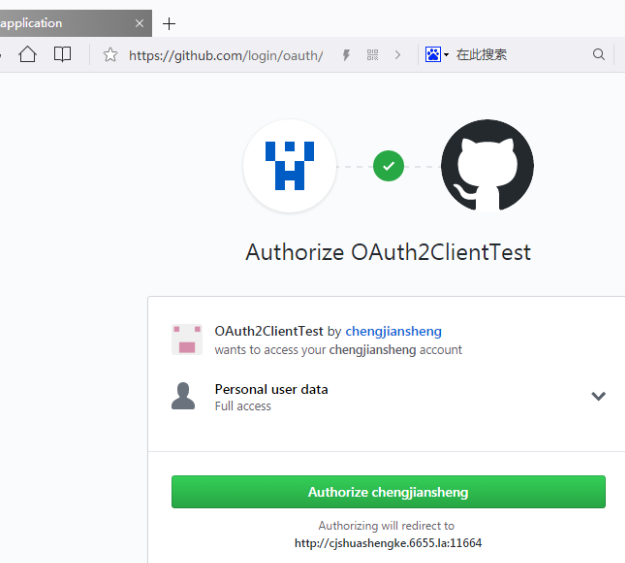Click the OAuth2ClientTest blue app logo
Screen dimensions: 625x563
(290, 165)
